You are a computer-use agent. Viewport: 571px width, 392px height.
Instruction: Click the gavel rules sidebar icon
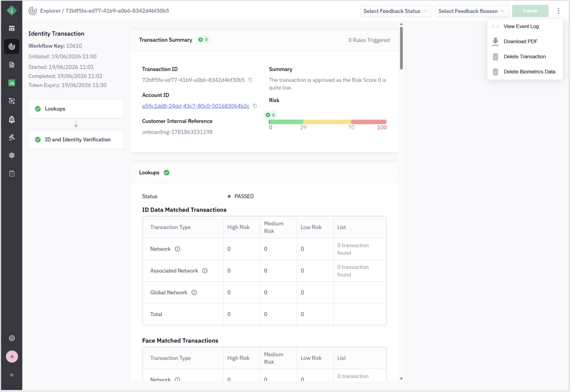12,138
